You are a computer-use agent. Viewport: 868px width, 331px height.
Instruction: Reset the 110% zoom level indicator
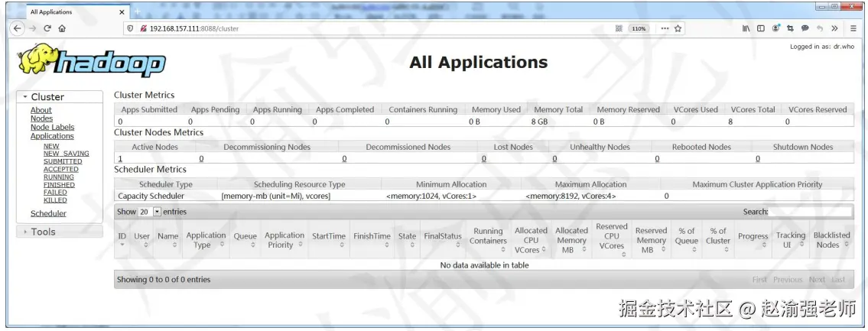639,28
